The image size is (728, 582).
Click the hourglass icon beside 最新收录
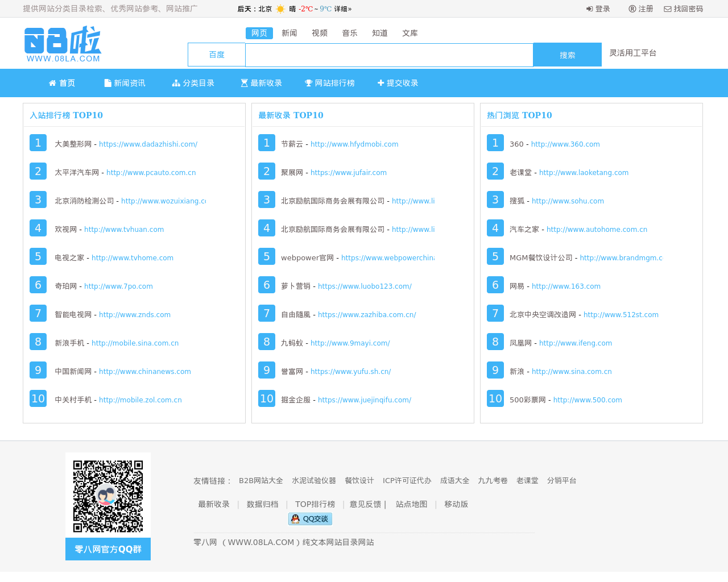click(245, 83)
